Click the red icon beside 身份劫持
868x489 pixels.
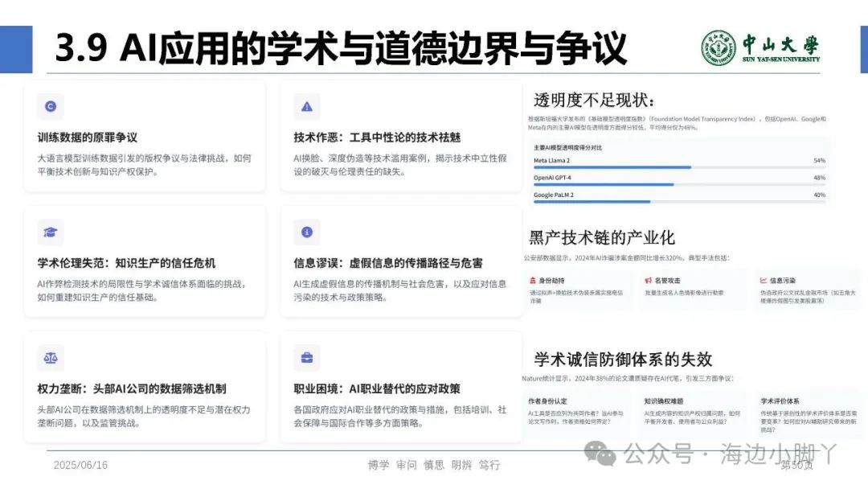[x=533, y=281]
